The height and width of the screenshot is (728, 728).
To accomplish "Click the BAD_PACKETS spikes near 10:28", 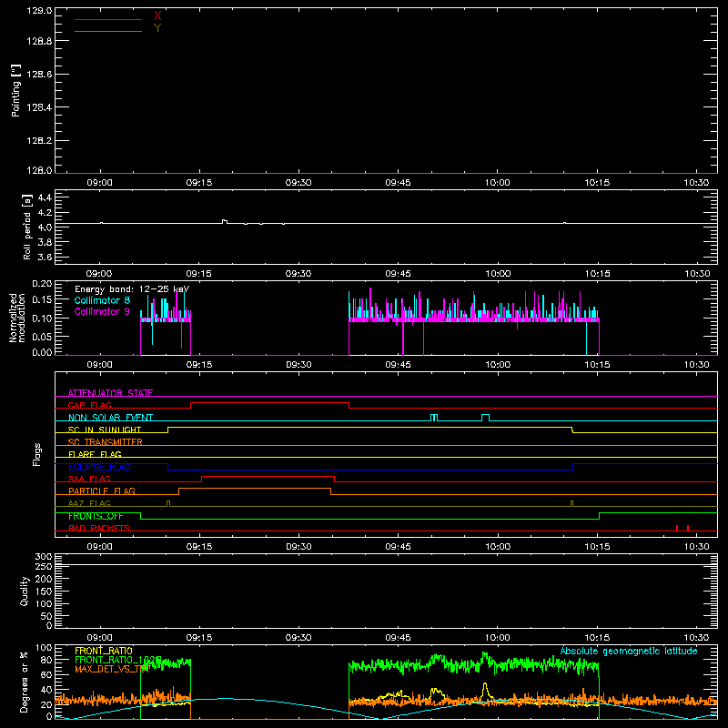I will click(682, 528).
